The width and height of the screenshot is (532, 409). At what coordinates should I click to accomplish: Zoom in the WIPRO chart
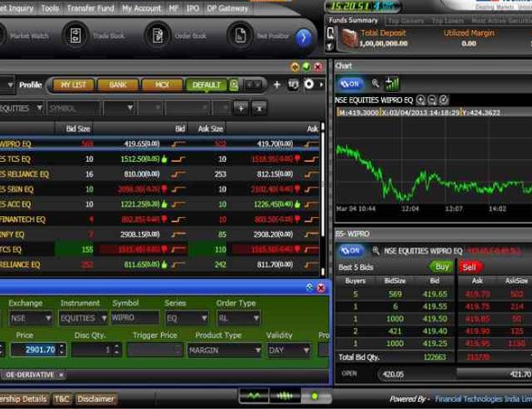click(420, 100)
